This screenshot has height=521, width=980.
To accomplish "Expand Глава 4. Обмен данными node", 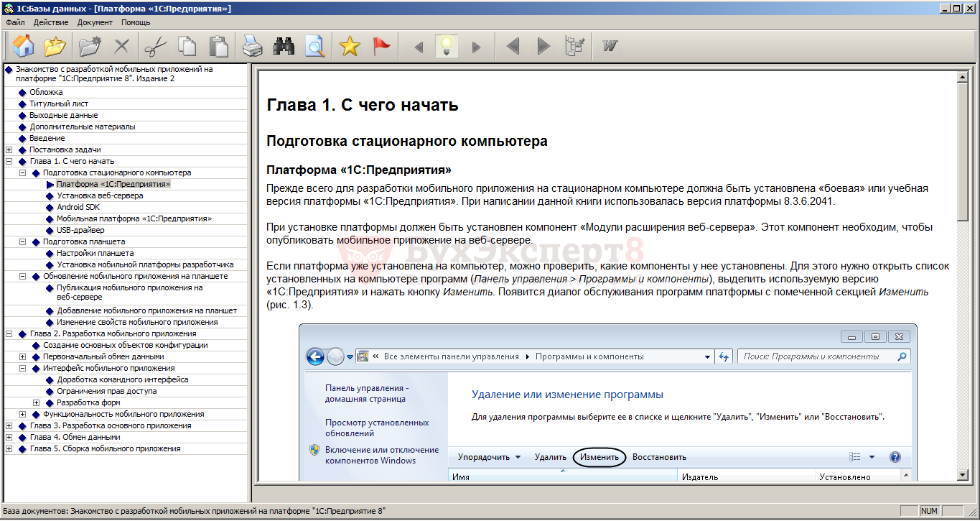I will (9, 437).
